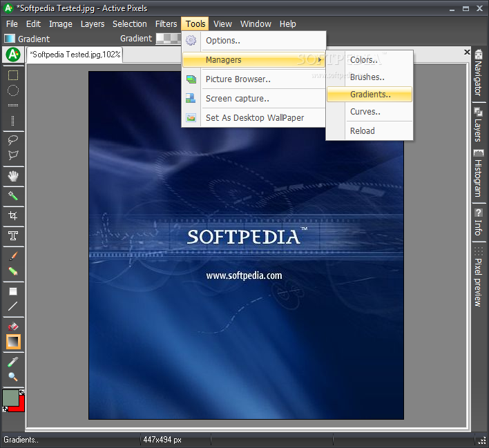Select the Magic wand tool
Image resolution: width=489 pixels, height=448 pixels.
tap(13, 196)
